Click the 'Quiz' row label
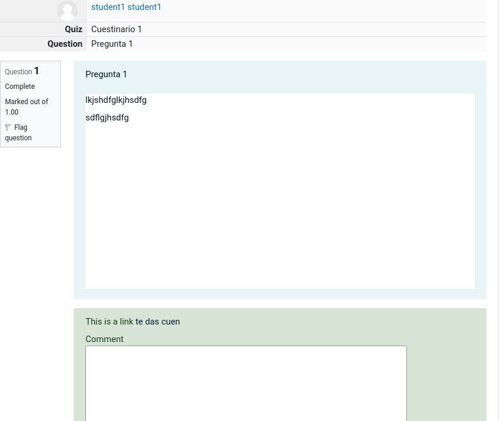Screen dimensions: 504x421 [74, 29]
